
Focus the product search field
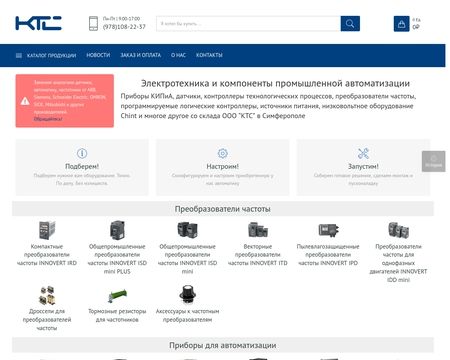[x=248, y=24]
